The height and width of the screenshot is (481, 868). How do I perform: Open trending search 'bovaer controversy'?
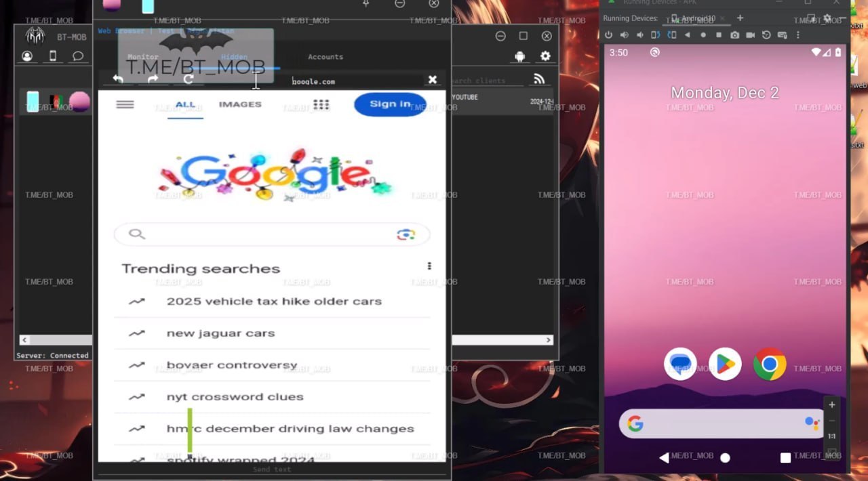pos(232,365)
